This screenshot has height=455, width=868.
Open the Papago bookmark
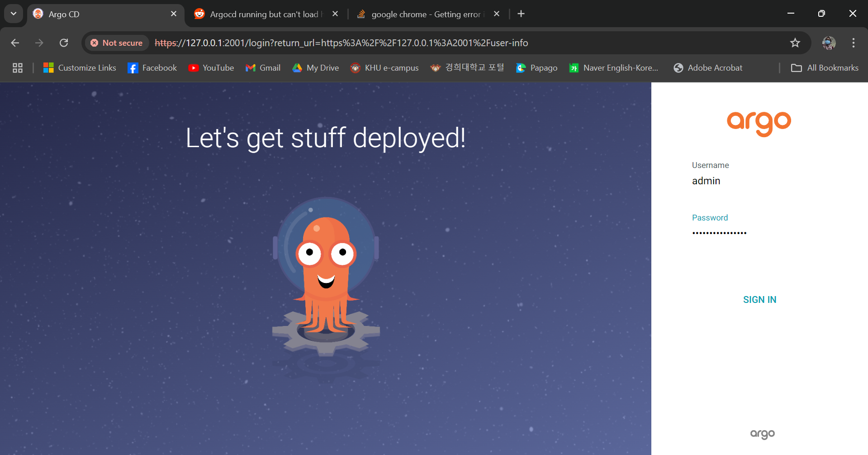click(537, 68)
